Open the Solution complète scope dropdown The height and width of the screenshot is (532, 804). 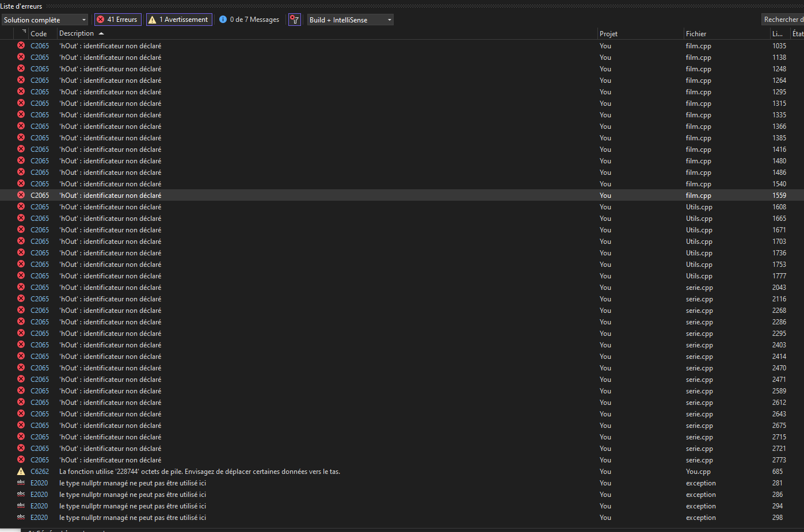coord(45,20)
